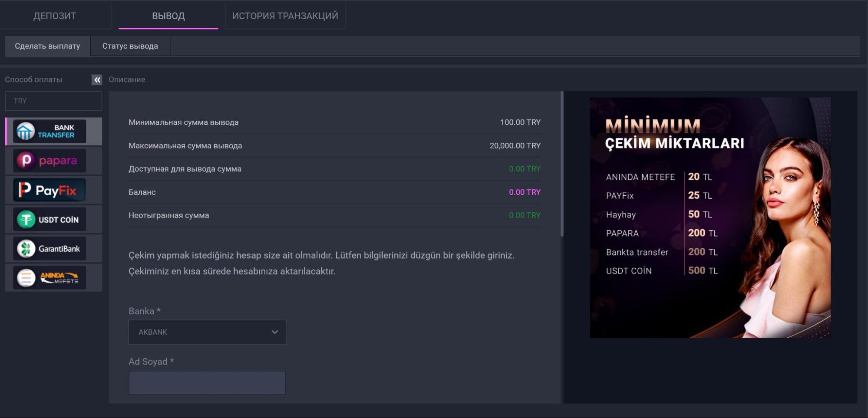Screen dimensions: 868x418
Task: Click the Баланс 0.00 TRY value
Action: point(525,192)
